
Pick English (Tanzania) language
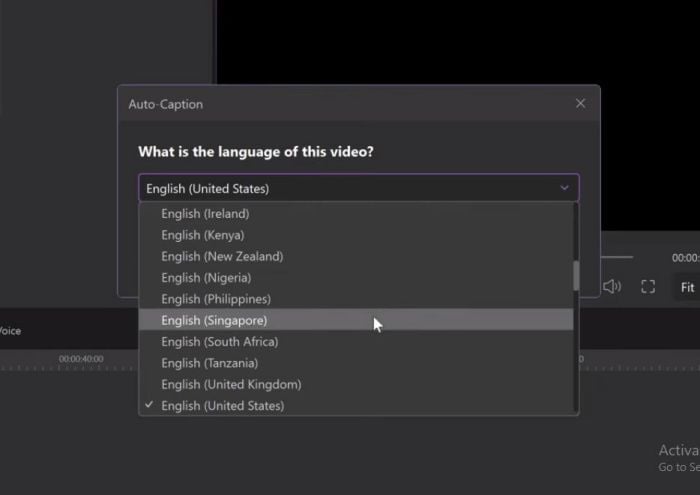(x=209, y=363)
